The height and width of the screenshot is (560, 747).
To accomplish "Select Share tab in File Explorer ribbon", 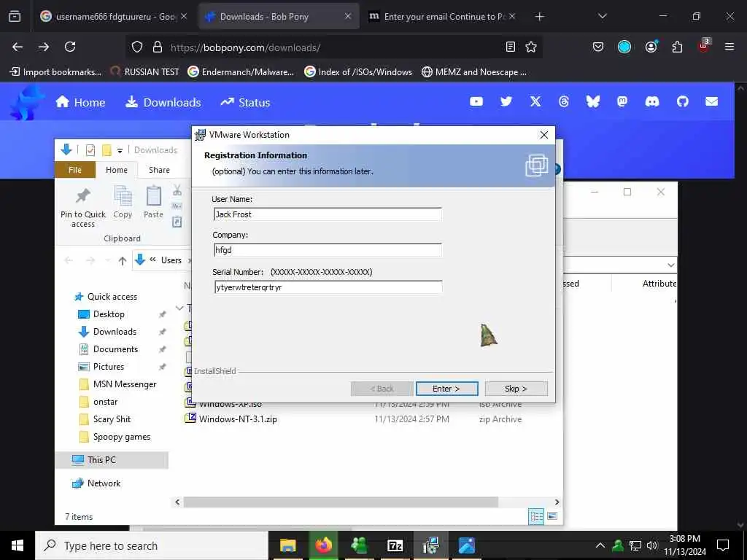I will [x=159, y=170].
